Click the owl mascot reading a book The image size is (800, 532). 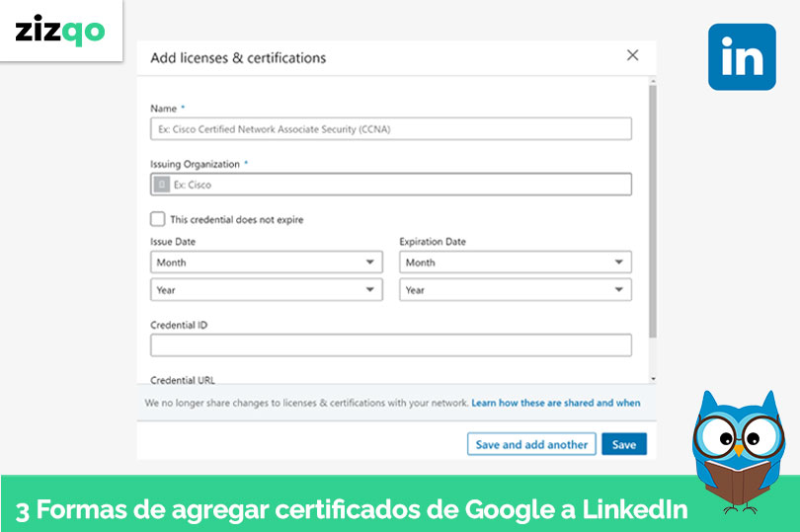(x=738, y=451)
